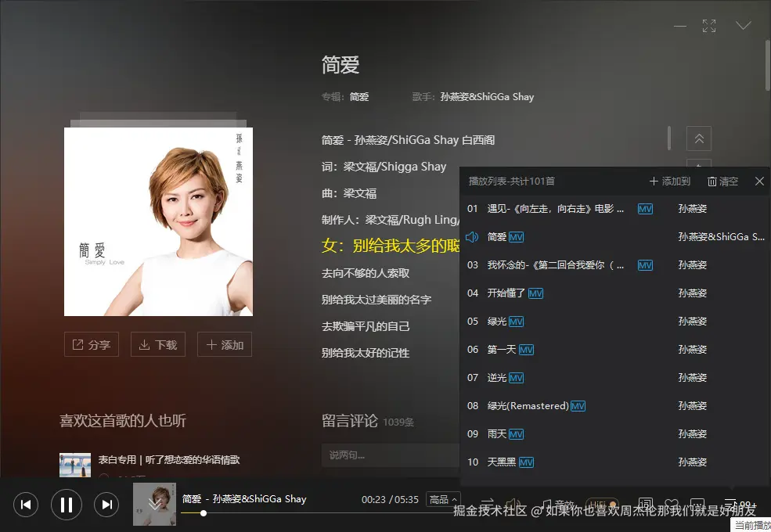Play track 07 逆光
Image resolution: width=771 pixels, height=532 pixels.
pos(496,378)
